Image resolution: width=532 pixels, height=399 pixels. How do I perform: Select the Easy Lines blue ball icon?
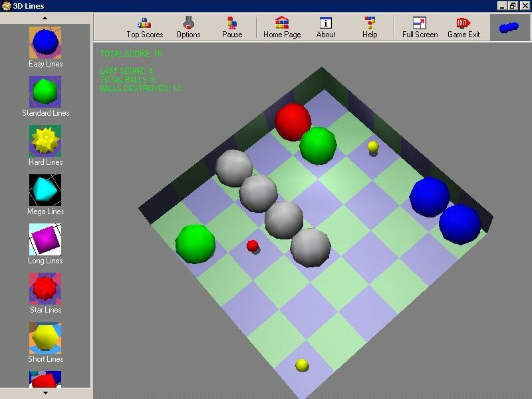click(45, 43)
